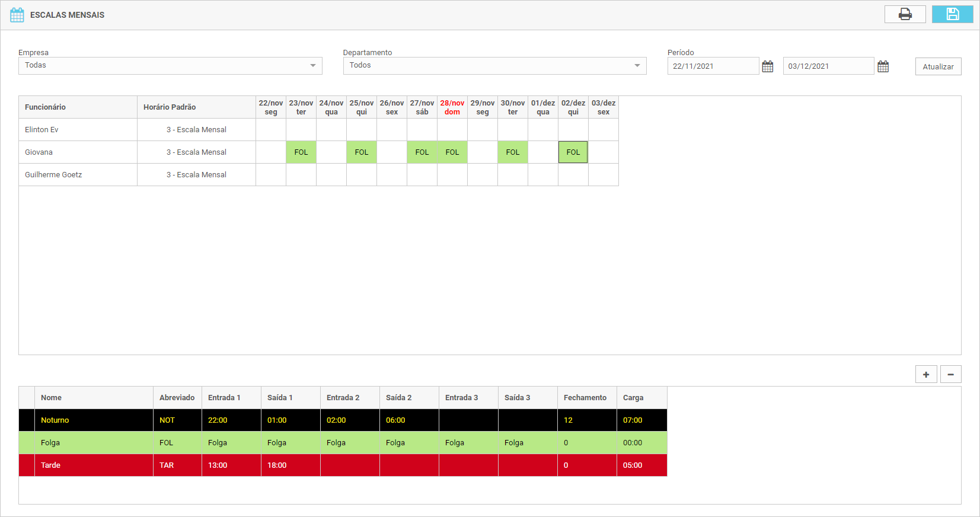Click the minus button to remove schedule
Screen dimensions: 980x517
click(950, 374)
